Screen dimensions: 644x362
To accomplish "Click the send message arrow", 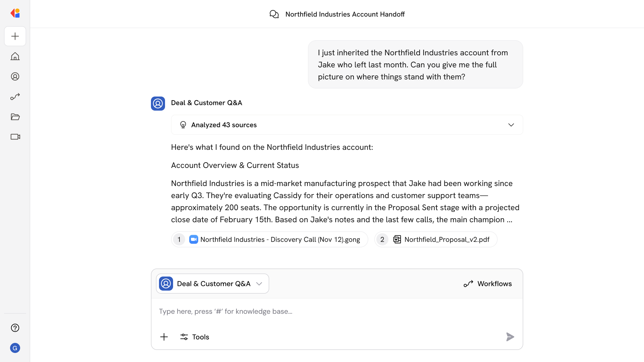I will coord(510,337).
